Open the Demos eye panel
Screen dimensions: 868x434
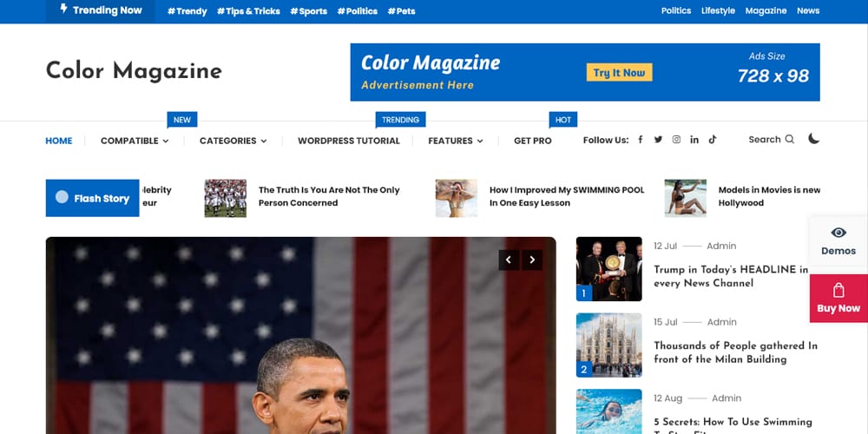pyautogui.click(x=838, y=240)
